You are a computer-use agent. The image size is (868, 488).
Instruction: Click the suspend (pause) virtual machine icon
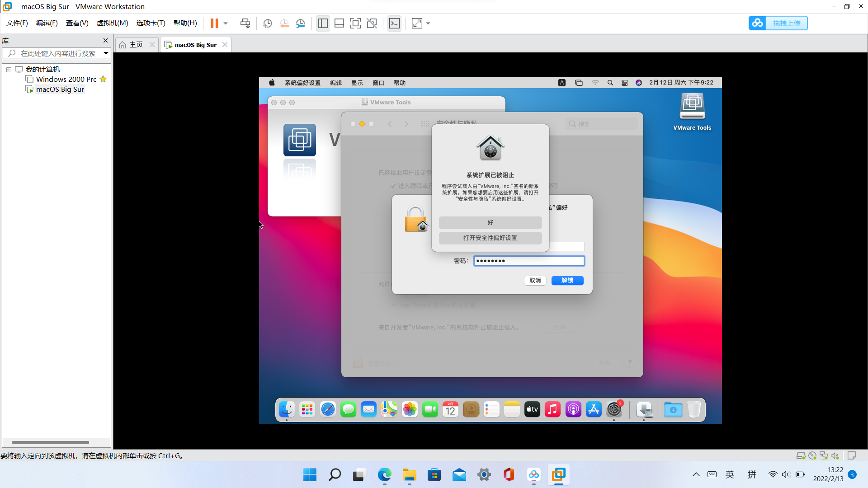click(214, 23)
